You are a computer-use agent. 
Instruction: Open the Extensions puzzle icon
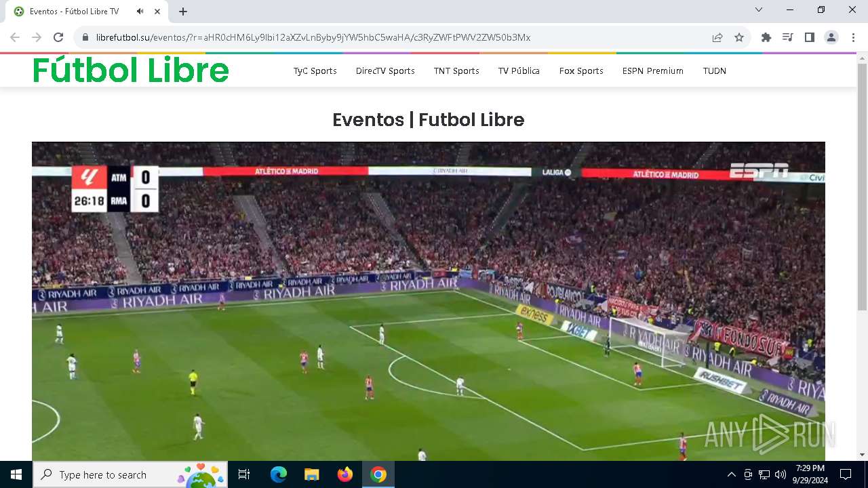tap(766, 37)
